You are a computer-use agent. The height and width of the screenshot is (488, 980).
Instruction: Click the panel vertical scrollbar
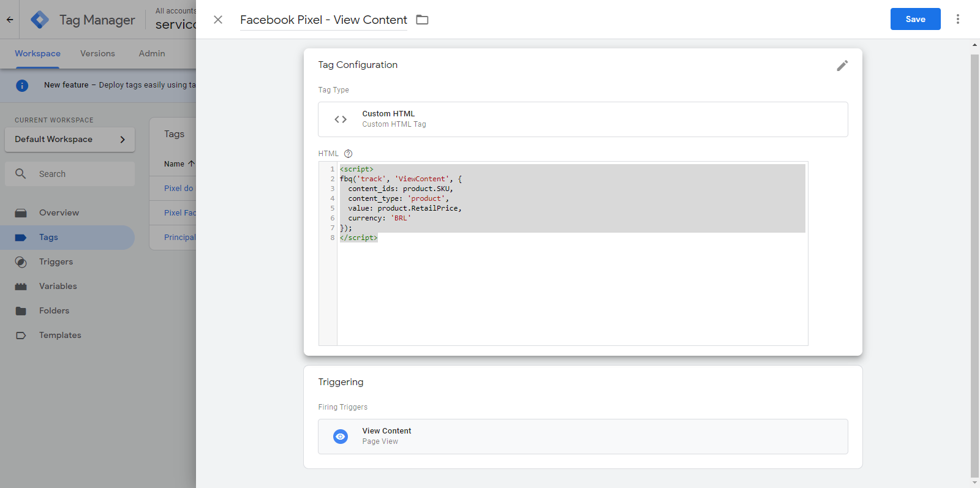click(974, 266)
